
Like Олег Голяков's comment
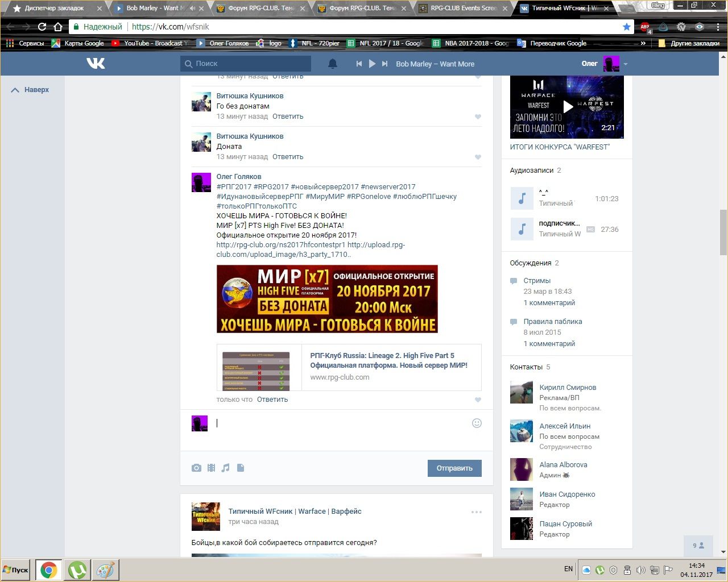tap(478, 400)
